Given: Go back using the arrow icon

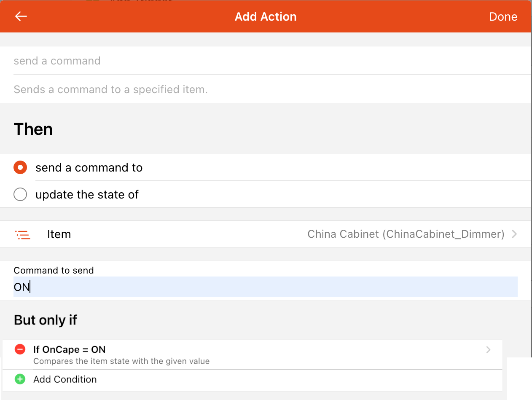Looking at the screenshot, I should [21, 16].
